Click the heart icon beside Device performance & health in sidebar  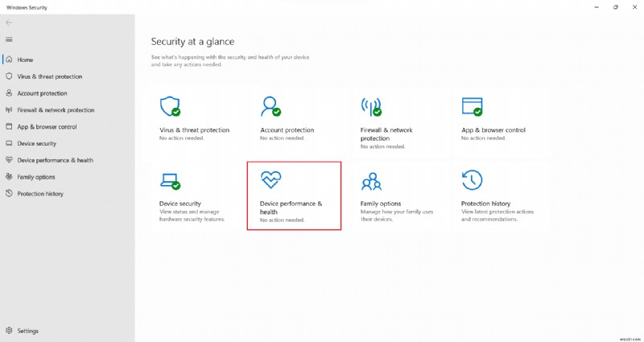click(9, 160)
